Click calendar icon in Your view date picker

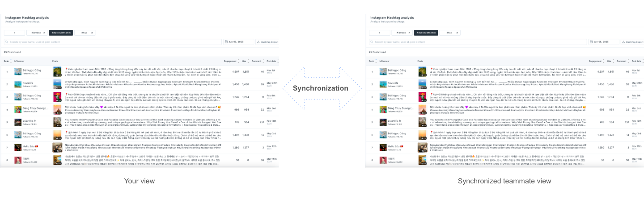(x=227, y=42)
